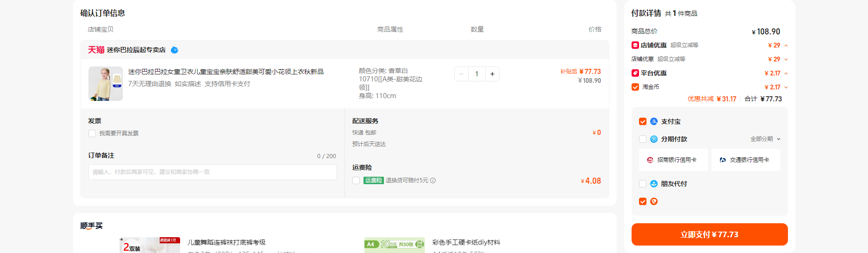Click the 立即支付 ¥77.73 button
The image size is (868, 253).
point(710,234)
